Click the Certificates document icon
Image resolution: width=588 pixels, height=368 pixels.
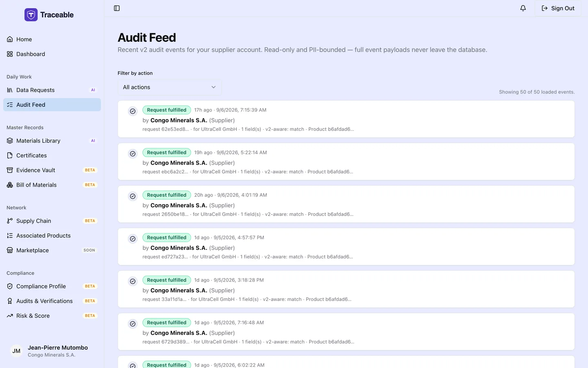click(10, 155)
